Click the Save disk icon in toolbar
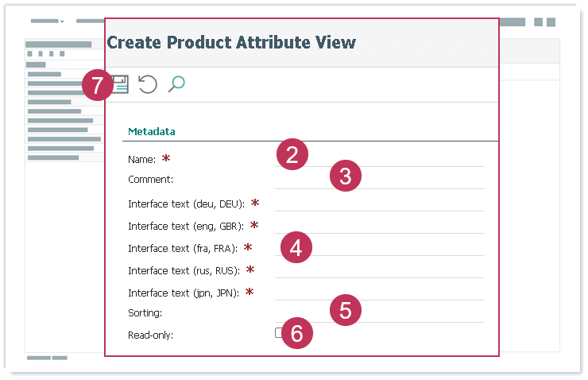 (121, 84)
